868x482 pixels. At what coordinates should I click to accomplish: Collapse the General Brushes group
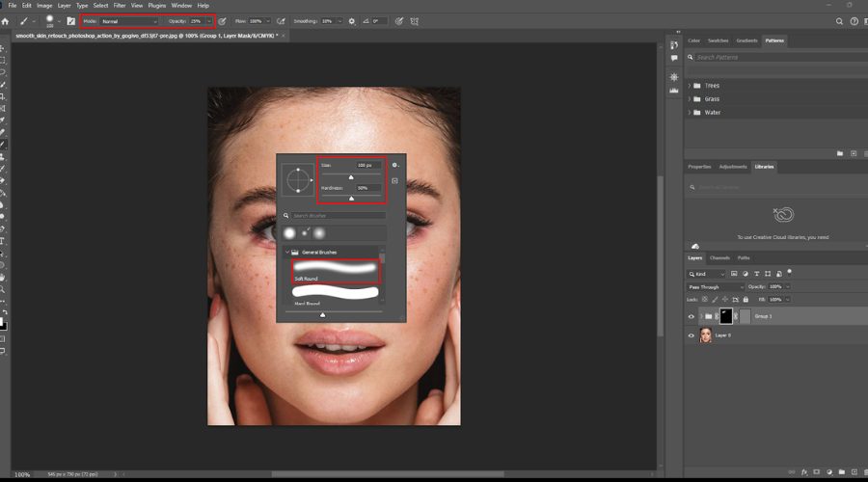[x=287, y=252]
